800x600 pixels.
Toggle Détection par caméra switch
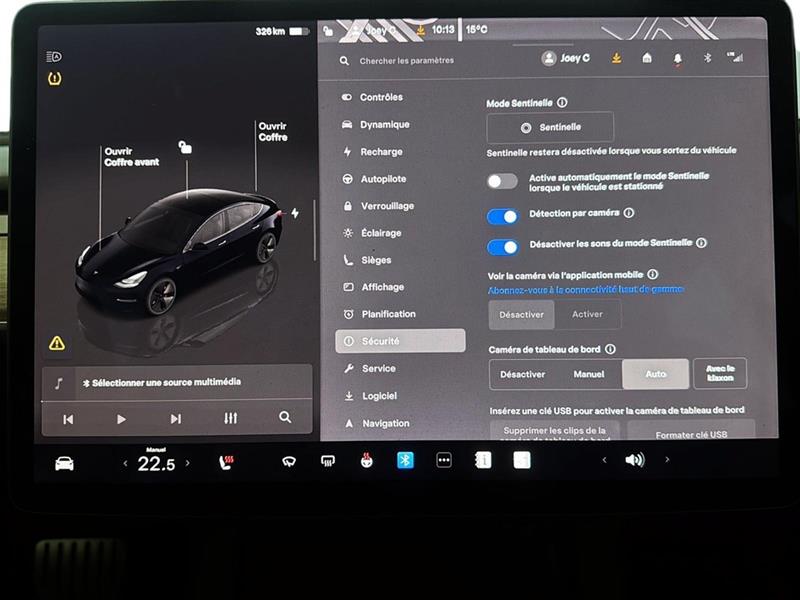(x=503, y=216)
